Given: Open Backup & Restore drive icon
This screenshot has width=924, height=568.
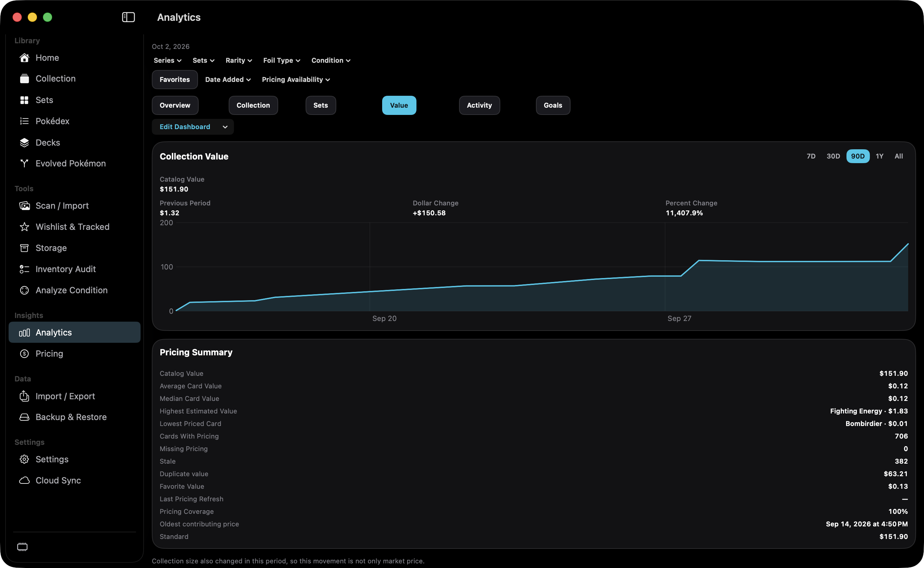Looking at the screenshot, I should point(24,417).
